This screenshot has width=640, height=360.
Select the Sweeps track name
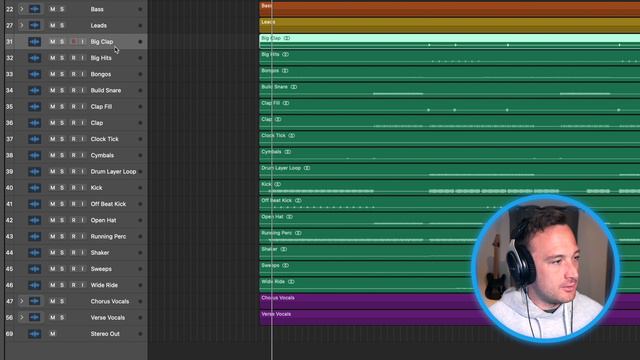pyautogui.click(x=101, y=269)
